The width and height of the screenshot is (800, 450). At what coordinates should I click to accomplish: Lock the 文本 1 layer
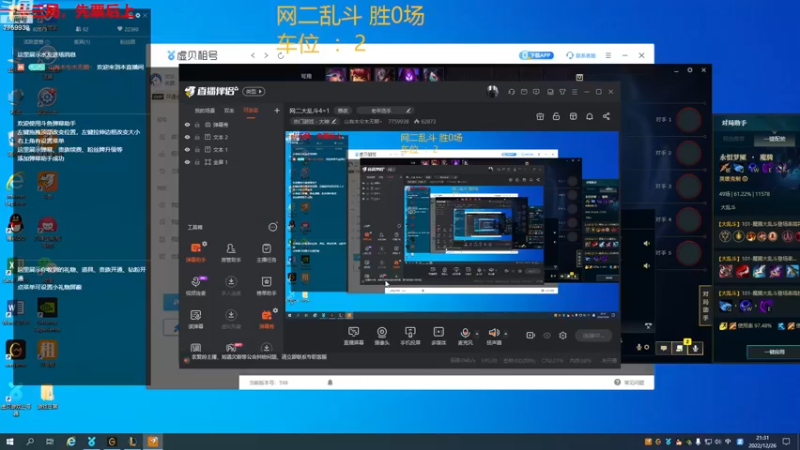[197, 149]
